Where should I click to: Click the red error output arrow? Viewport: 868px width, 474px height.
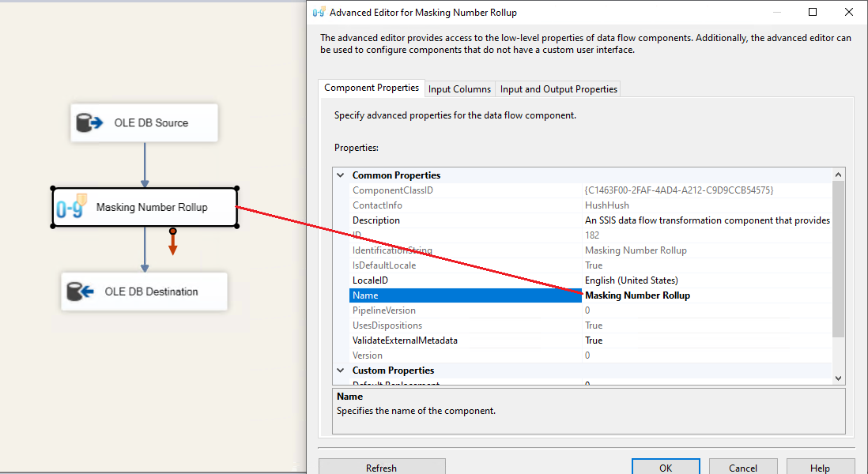coord(172,245)
